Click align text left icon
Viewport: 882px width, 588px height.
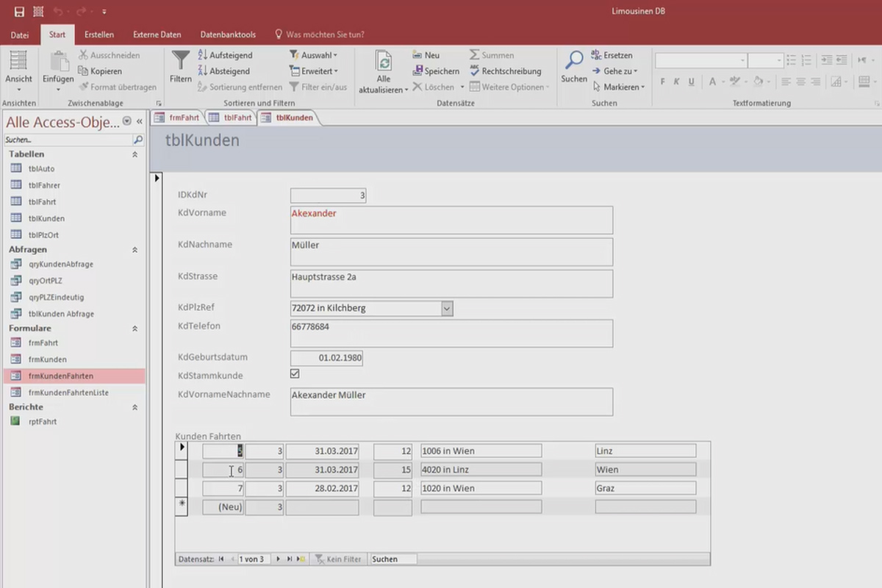[786, 82]
